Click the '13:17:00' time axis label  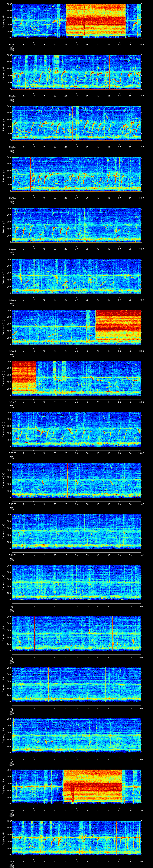click(x=12, y=861)
